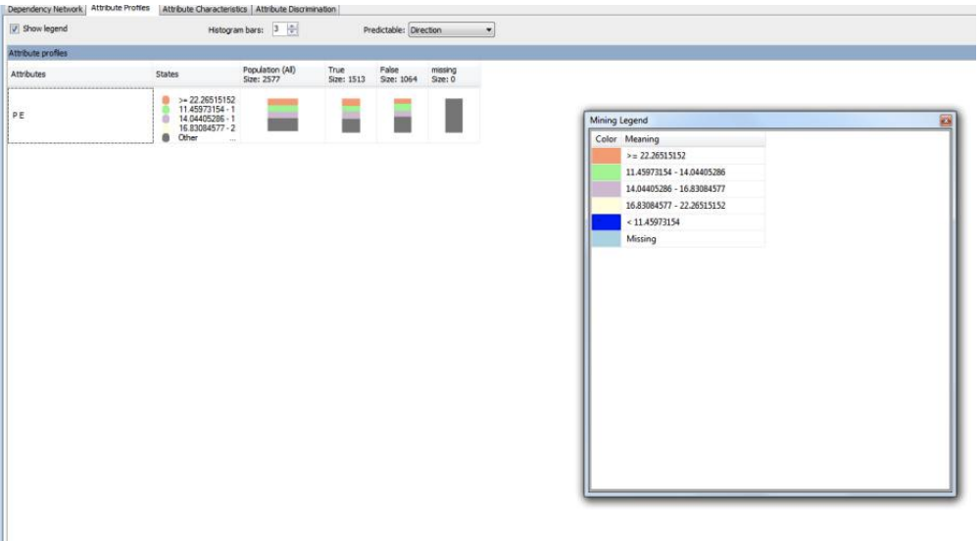The width and height of the screenshot is (980, 541).
Task: Close the Mining Legend window
Action: (x=946, y=121)
